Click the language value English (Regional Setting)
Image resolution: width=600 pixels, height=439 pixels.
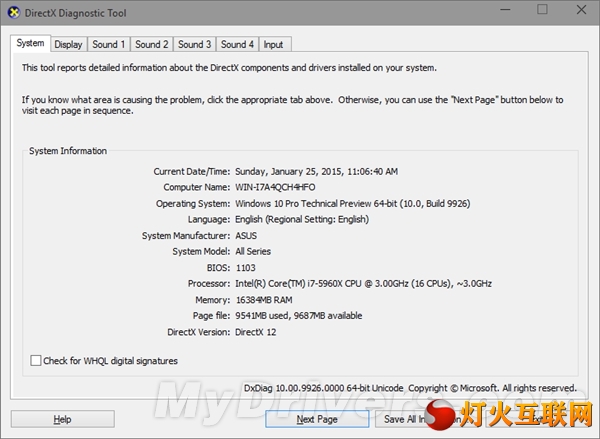click(302, 219)
